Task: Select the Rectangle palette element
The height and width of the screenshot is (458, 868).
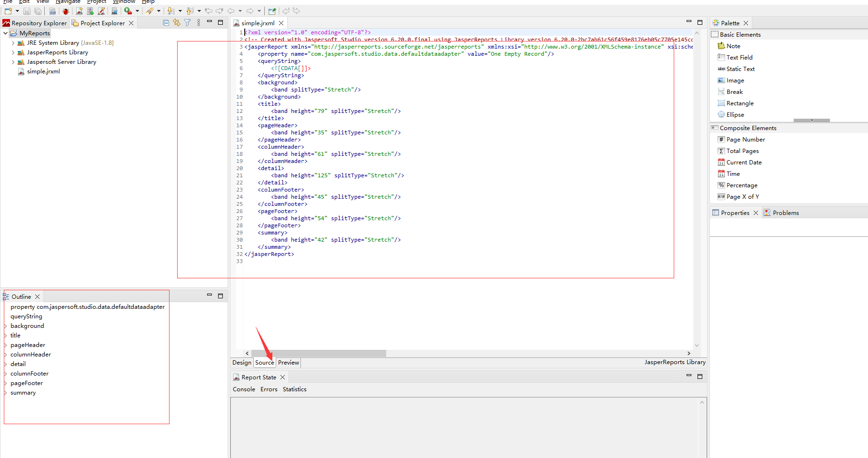Action: coord(740,103)
